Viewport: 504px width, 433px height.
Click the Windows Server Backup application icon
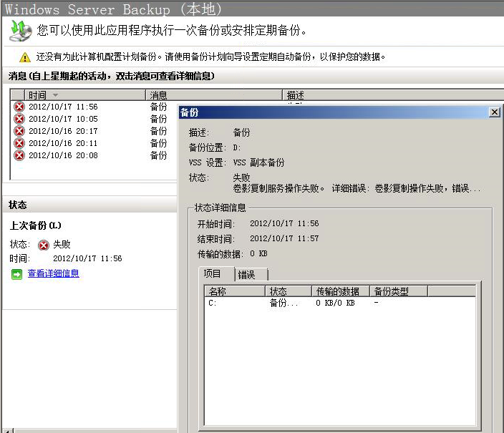tap(21, 31)
